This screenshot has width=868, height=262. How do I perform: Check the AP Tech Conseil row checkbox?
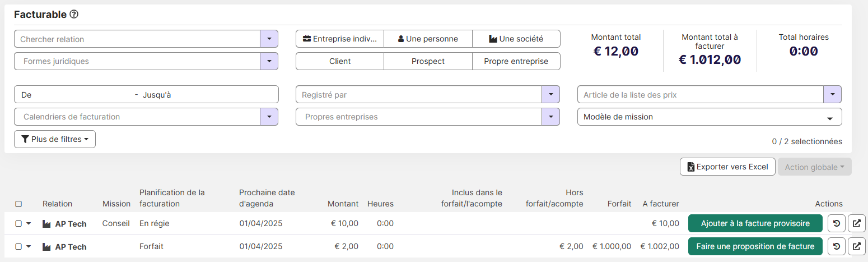[x=18, y=223]
